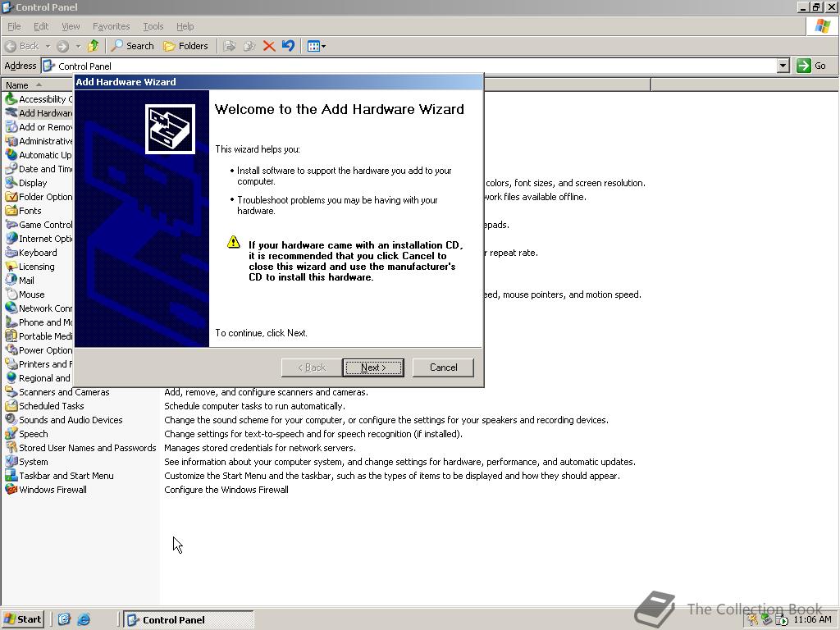The image size is (840, 630).
Task: Click the Start button
Action: coord(22,619)
